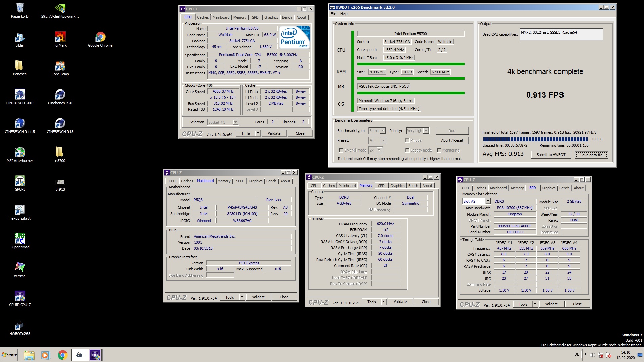Open the File menu in HWBOT x265

[x=333, y=14]
